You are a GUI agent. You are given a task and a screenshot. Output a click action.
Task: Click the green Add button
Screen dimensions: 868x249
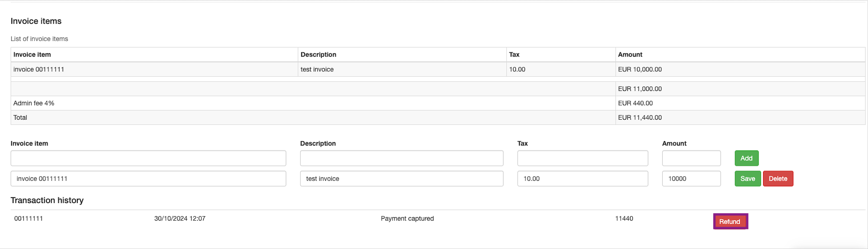click(746, 158)
